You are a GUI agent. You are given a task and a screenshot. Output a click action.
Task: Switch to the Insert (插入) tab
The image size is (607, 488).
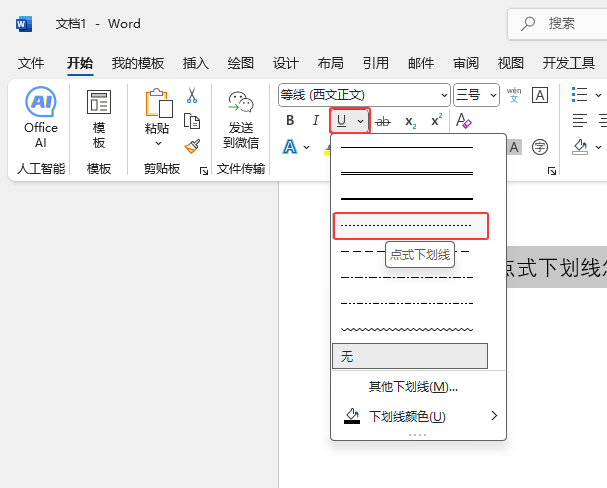(x=196, y=63)
